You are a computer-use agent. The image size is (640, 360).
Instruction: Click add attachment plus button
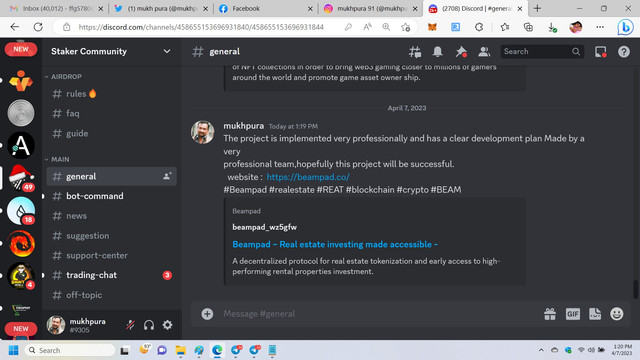[x=207, y=314]
